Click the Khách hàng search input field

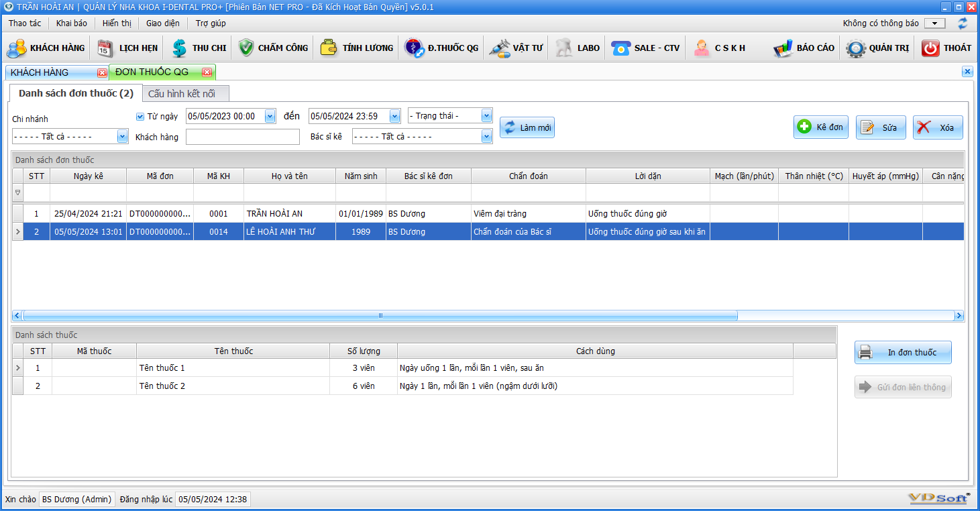tap(243, 137)
